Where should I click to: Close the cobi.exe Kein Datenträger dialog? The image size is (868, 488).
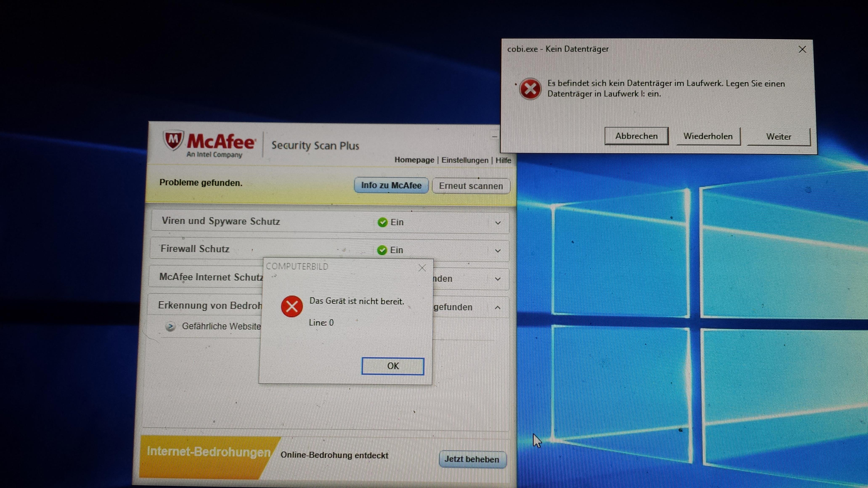802,50
